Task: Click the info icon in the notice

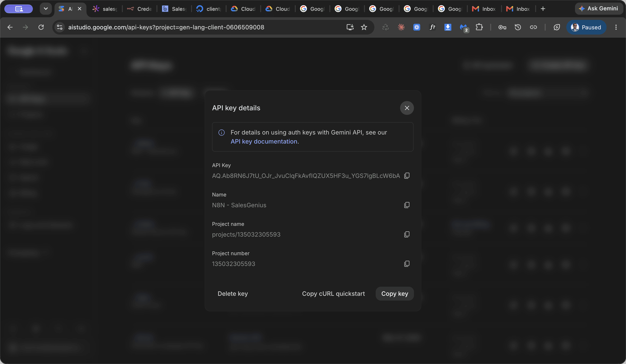Action: (221, 133)
